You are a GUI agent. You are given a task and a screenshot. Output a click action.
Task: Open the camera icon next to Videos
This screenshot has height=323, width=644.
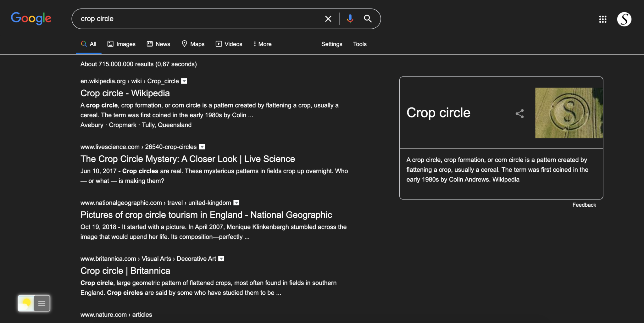point(219,44)
